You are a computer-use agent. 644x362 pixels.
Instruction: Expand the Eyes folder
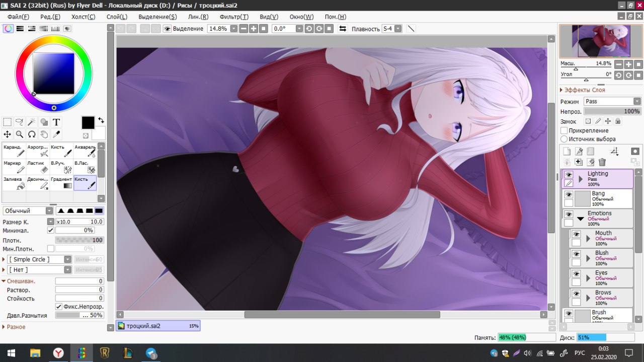(x=588, y=278)
